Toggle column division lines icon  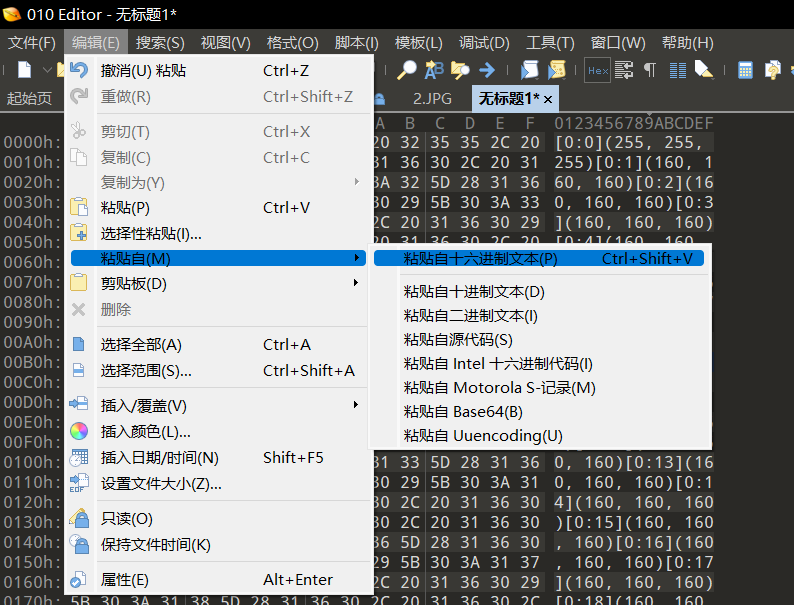[x=678, y=70]
